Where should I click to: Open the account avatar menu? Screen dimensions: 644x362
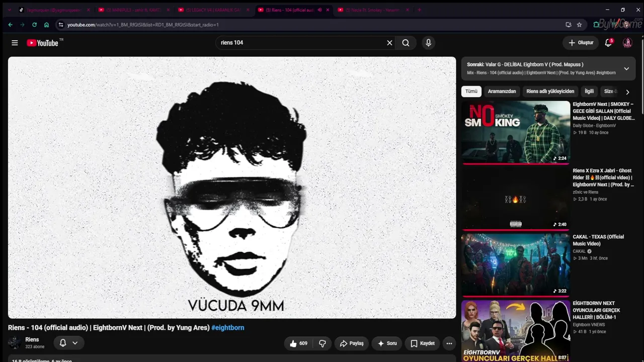pyautogui.click(x=627, y=43)
